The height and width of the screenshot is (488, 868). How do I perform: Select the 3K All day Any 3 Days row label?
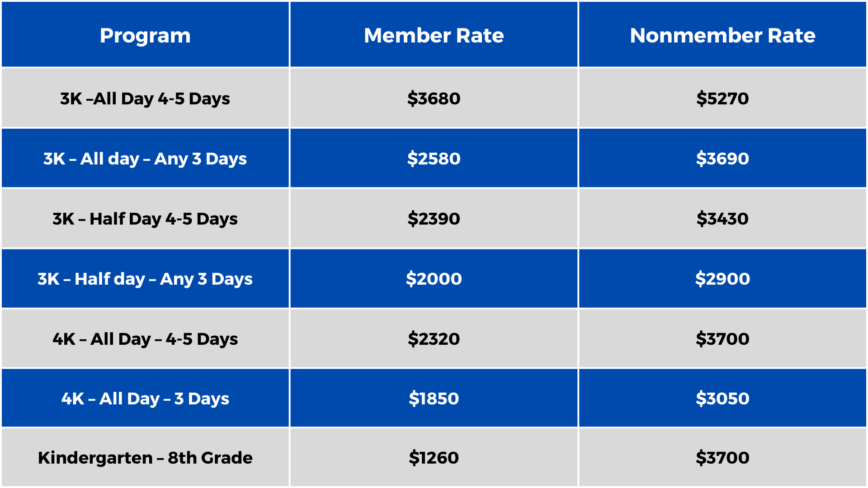point(145,159)
